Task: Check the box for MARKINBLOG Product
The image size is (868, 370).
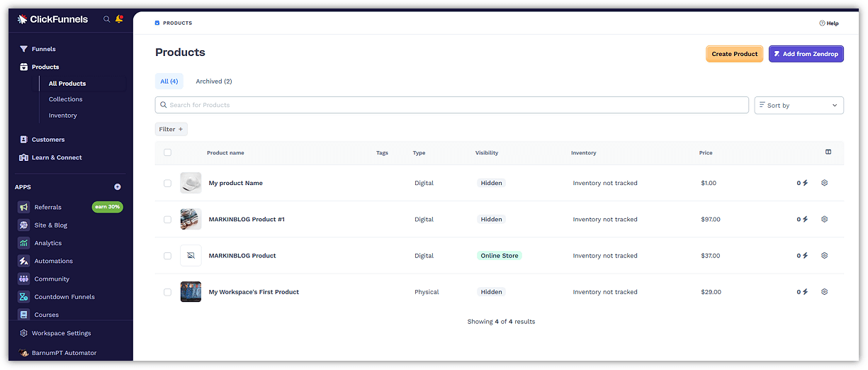Action: click(167, 256)
